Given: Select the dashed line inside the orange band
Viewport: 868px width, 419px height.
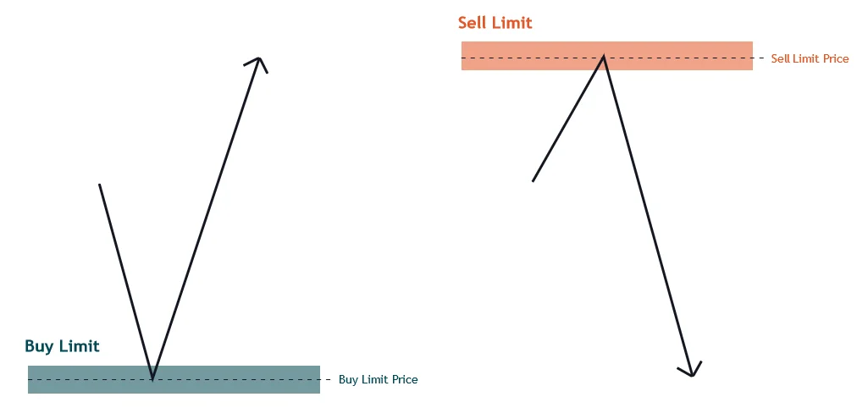Looking at the screenshot, I should tap(606, 58).
